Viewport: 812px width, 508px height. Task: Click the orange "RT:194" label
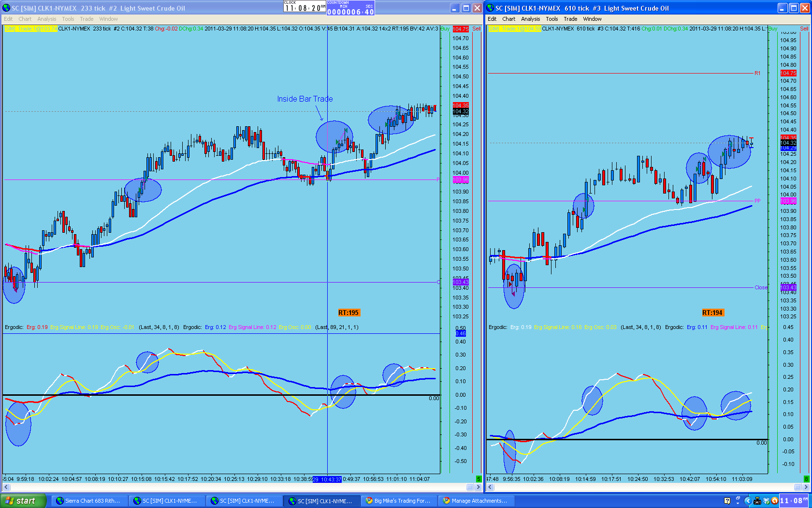712,313
